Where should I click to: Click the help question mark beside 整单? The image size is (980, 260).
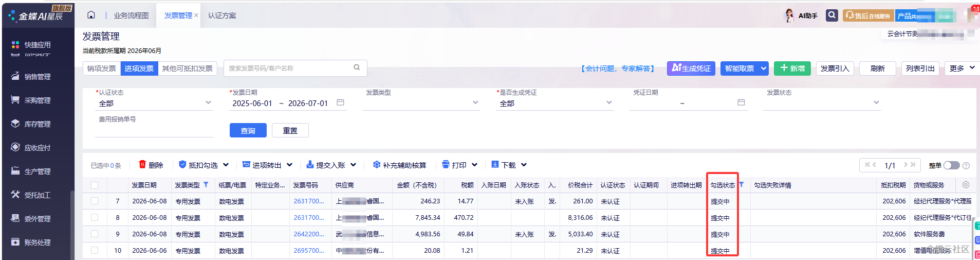pos(966,165)
